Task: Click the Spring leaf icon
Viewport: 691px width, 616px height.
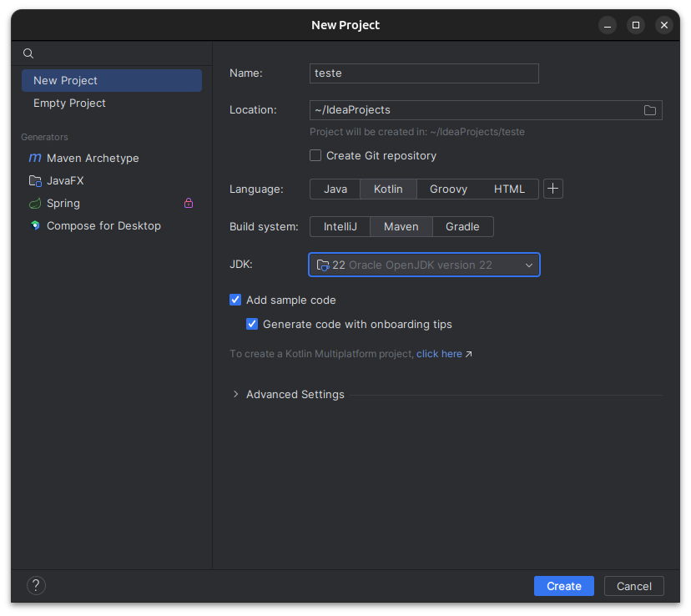Action: (35, 203)
